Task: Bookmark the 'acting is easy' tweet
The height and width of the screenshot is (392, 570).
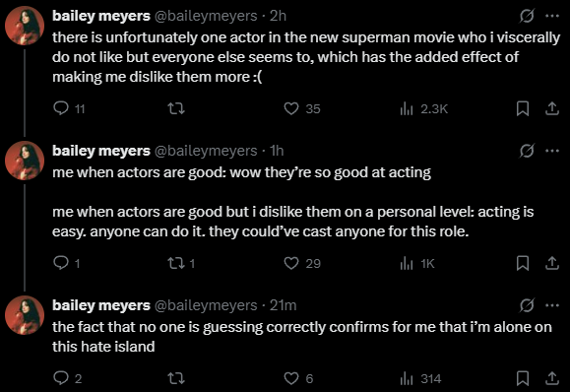Action: [523, 263]
